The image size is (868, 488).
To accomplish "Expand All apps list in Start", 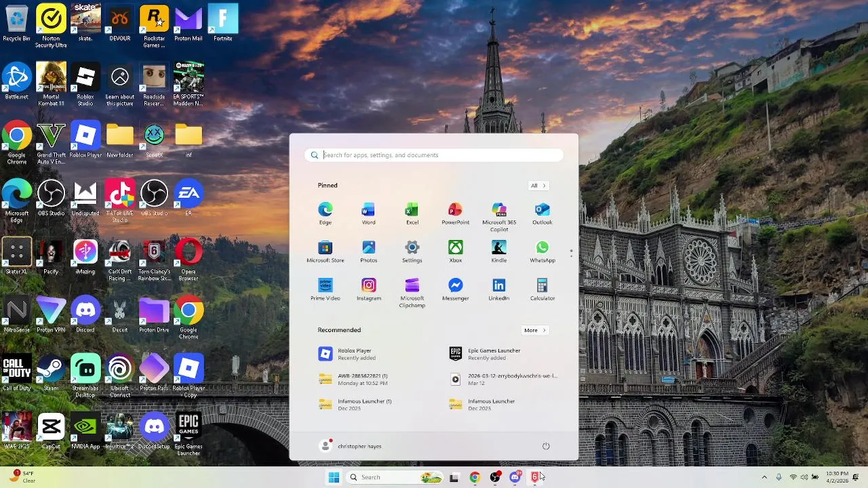I will coord(538,186).
